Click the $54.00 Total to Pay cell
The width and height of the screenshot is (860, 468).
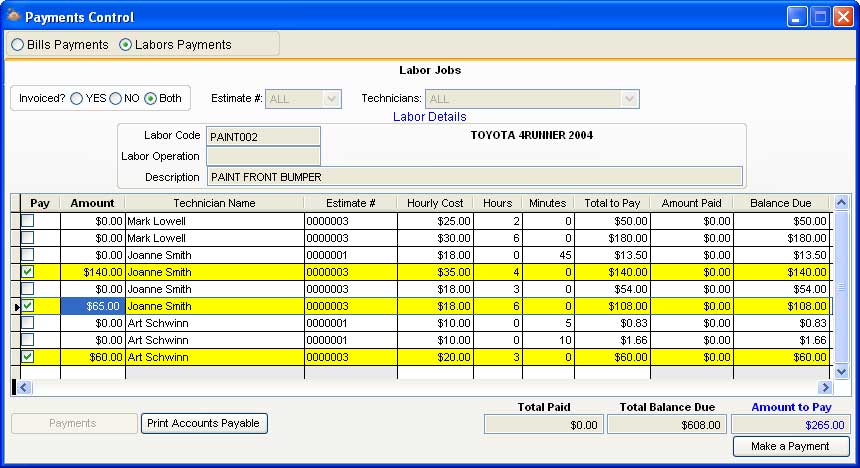pyautogui.click(x=612, y=289)
